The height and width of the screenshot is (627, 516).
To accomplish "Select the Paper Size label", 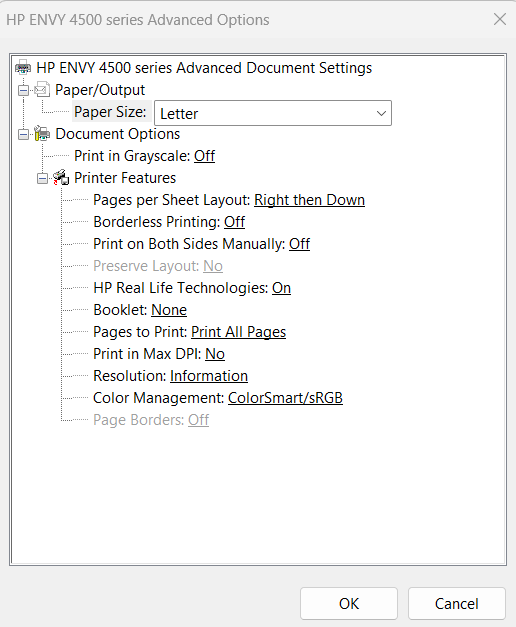I will point(110,112).
